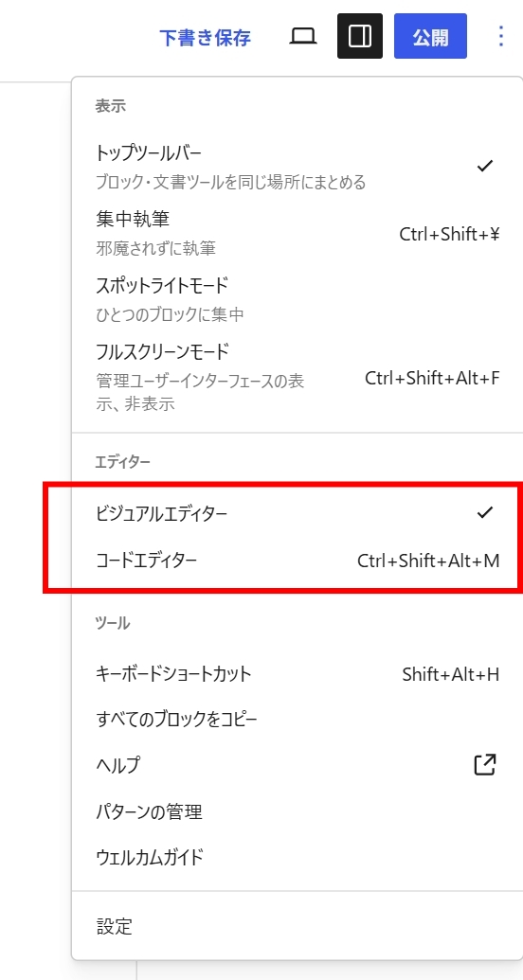Click the checkmark next to ビジュアルエディター
Screen dimensions: 523x980
click(x=485, y=512)
